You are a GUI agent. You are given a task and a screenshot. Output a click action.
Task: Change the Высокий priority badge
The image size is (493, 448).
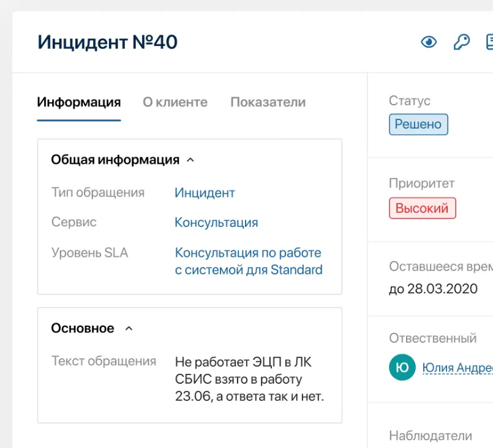[422, 208]
